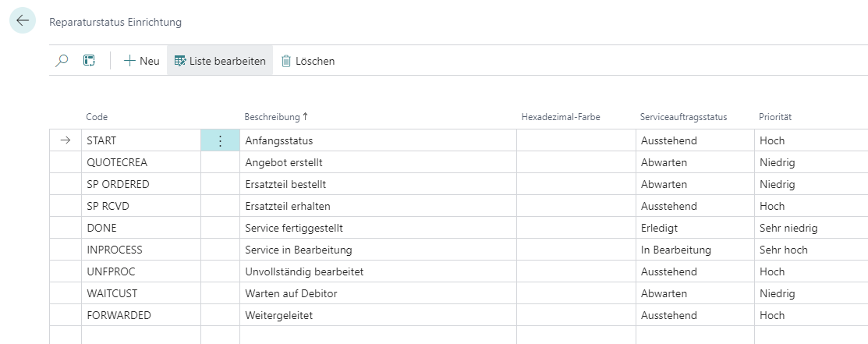Click the row selector arrow for START

(x=66, y=140)
